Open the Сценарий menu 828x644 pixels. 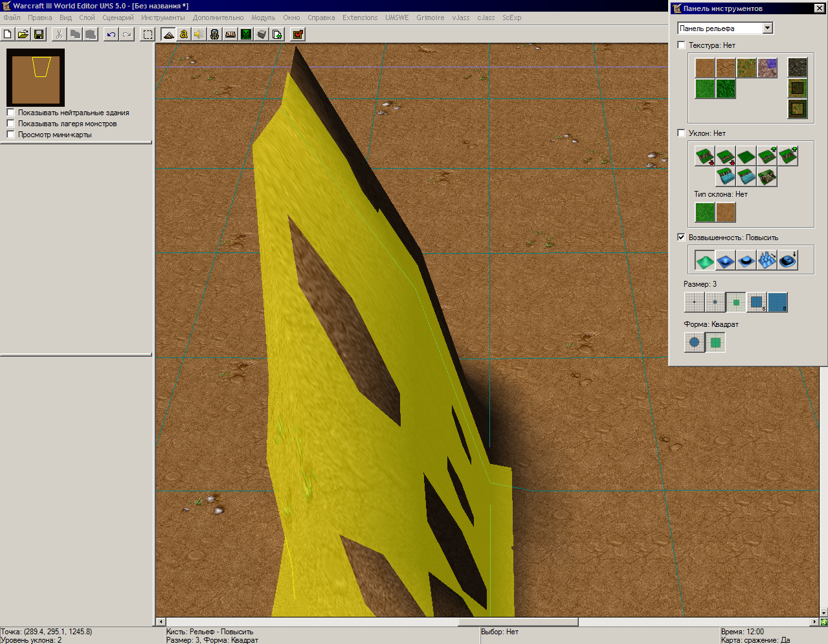[118, 17]
